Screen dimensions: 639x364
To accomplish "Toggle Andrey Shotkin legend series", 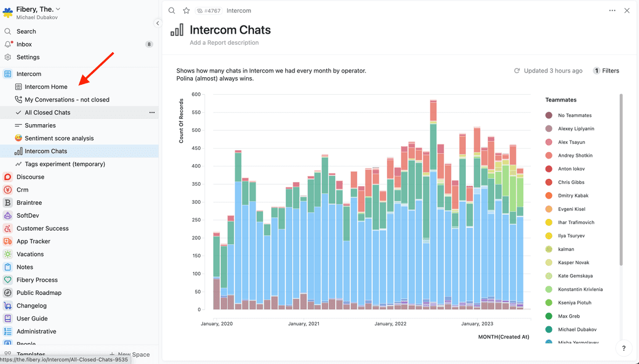I will (x=549, y=156).
